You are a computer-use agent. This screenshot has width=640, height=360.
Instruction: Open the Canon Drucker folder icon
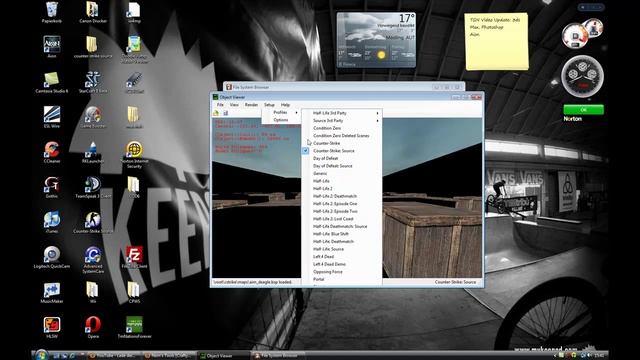tap(93, 12)
